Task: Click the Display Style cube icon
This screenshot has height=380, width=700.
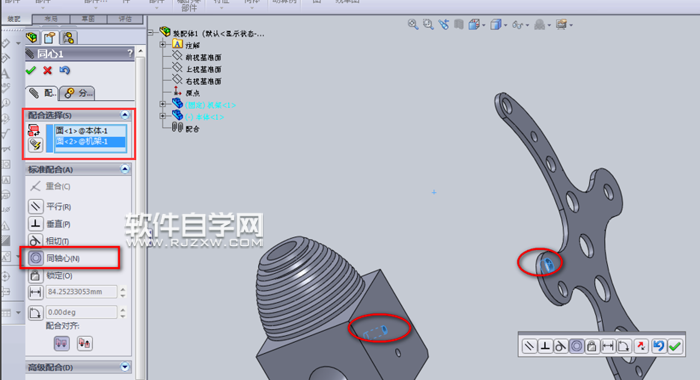Action: click(495, 25)
